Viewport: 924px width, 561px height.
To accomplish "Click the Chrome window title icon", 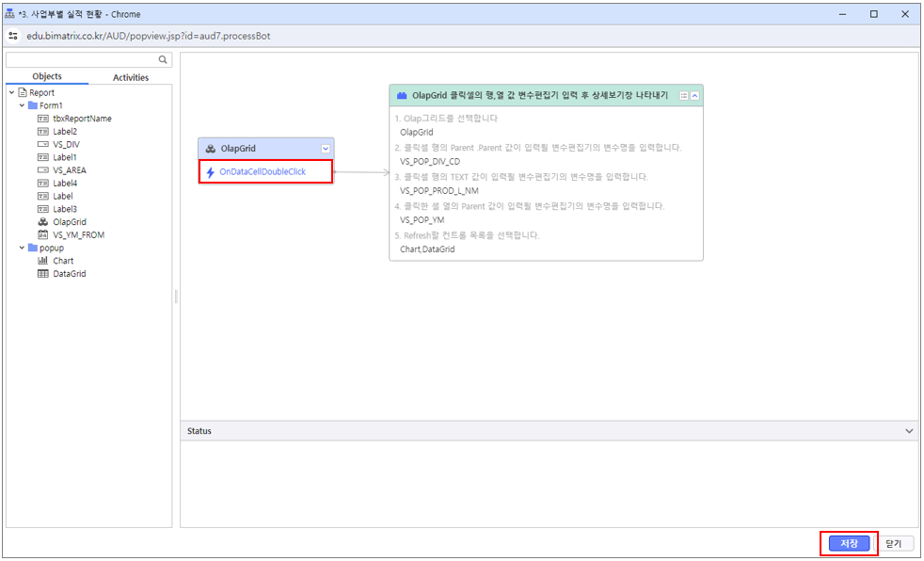I will pyautogui.click(x=9, y=14).
